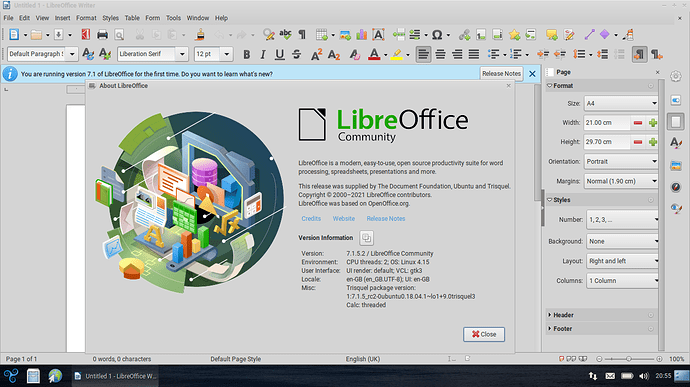Open the Credits link
This screenshot has height=387, width=690.
pos(311,218)
